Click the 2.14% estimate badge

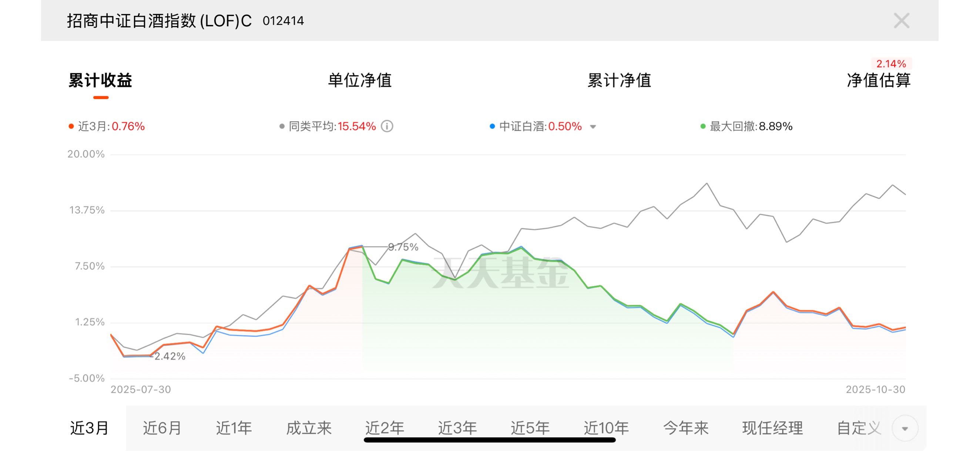[891, 64]
